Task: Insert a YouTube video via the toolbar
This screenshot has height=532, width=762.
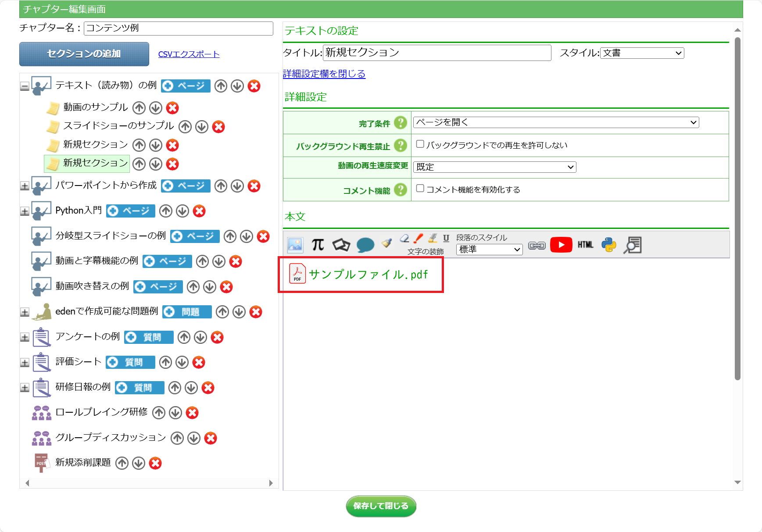Action: [x=561, y=245]
